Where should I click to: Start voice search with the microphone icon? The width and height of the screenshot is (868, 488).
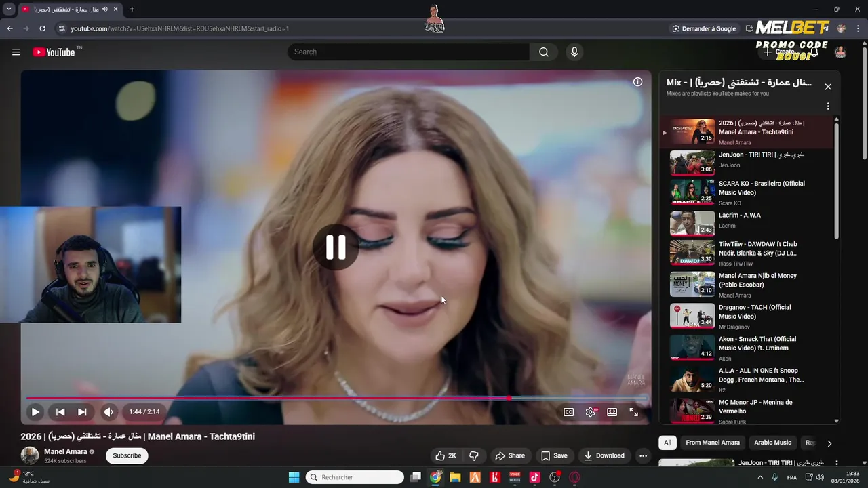pyautogui.click(x=574, y=52)
